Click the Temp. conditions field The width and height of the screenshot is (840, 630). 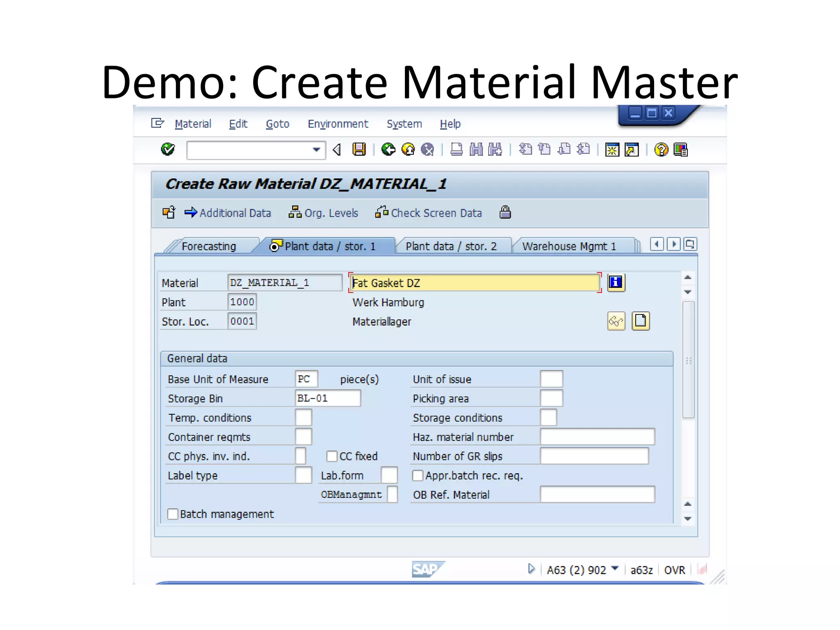(304, 418)
